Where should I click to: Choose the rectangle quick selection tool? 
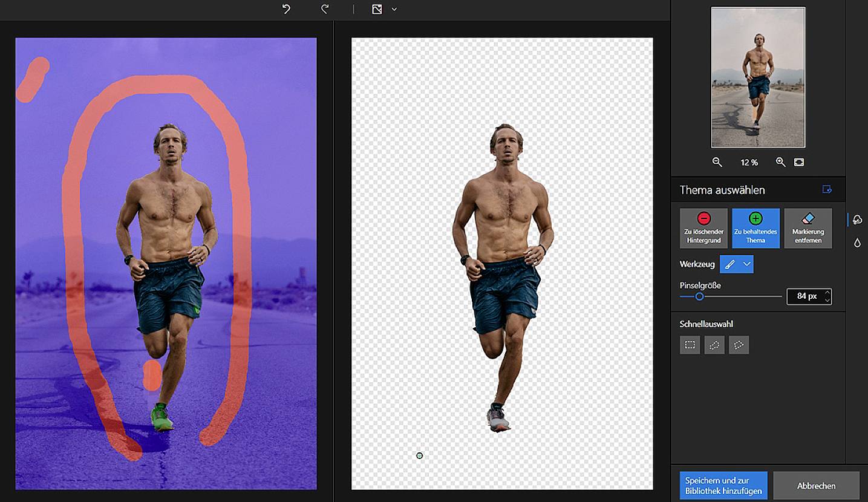click(690, 345)
